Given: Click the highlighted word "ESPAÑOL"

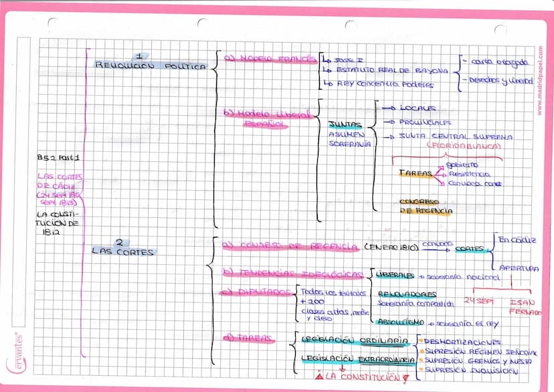Looking at the screenshot, I should coord(266,124).
